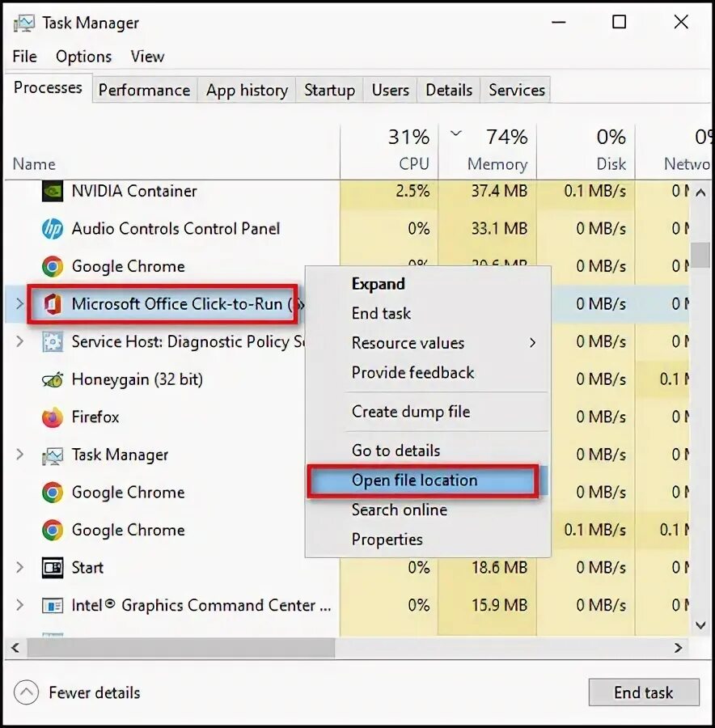The width and height of the screenshot is (715, 728).
Task: Open the Options menu
Action: click(83, 57)
